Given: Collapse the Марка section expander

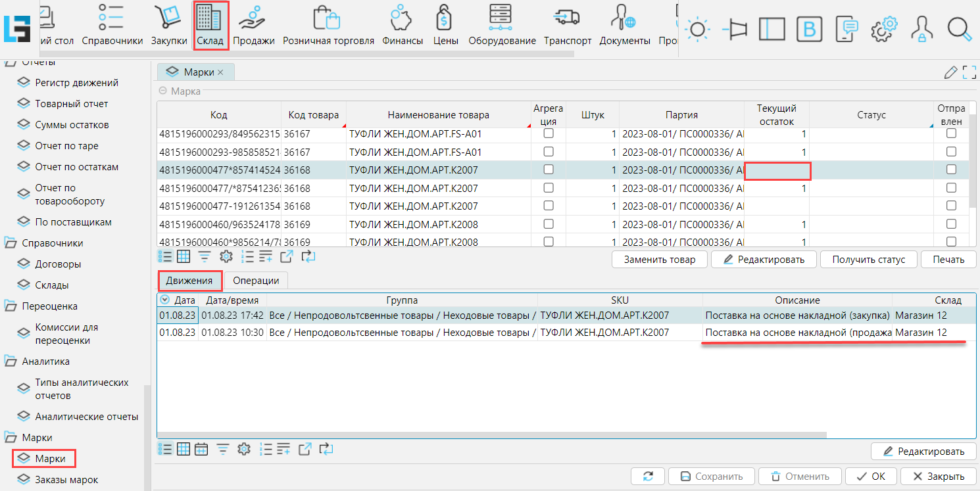Looking at the screenshot, I should (163, 91).
